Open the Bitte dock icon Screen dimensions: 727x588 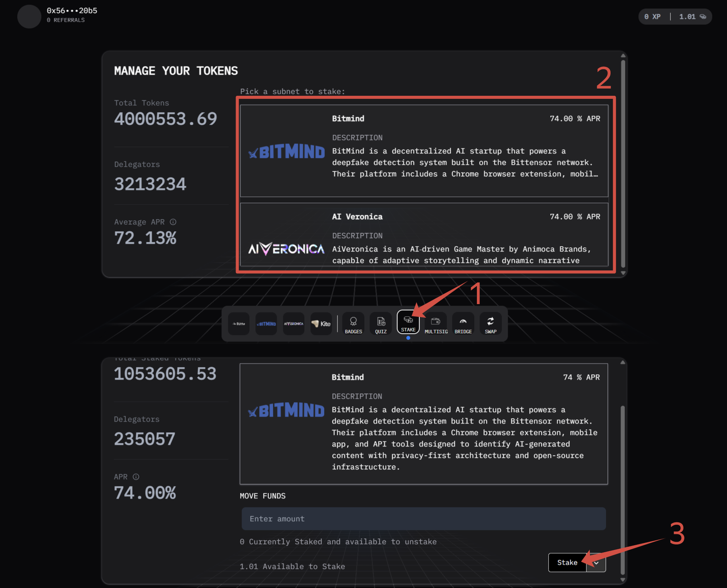pos(239,324)
